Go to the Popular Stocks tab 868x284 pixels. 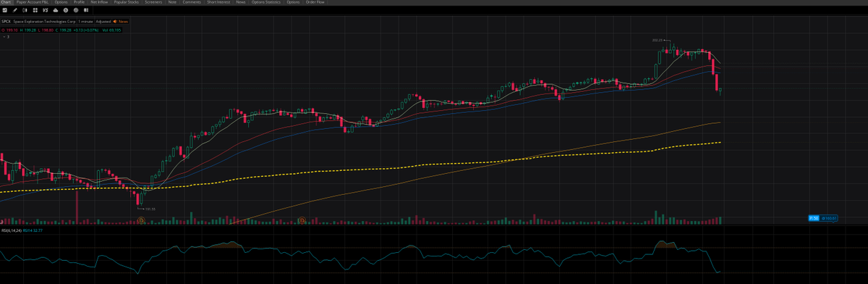(x=127, y=2)
